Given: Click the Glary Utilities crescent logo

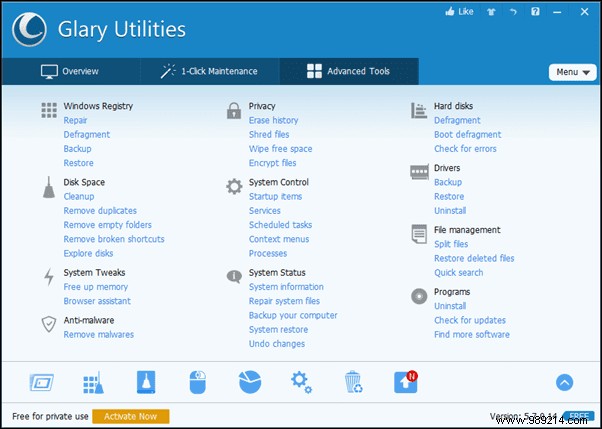Looking at the screenshot, I should (x=29, y=30).
